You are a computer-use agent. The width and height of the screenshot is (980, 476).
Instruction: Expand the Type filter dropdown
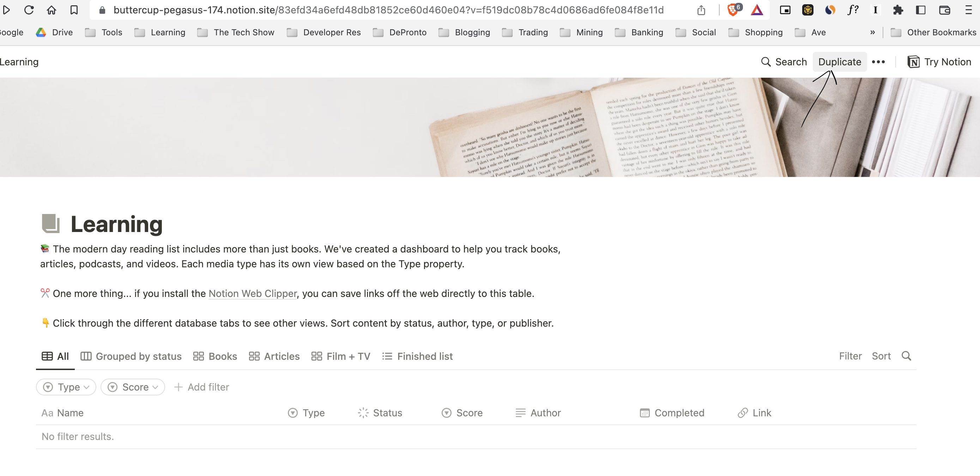point(66,387)
